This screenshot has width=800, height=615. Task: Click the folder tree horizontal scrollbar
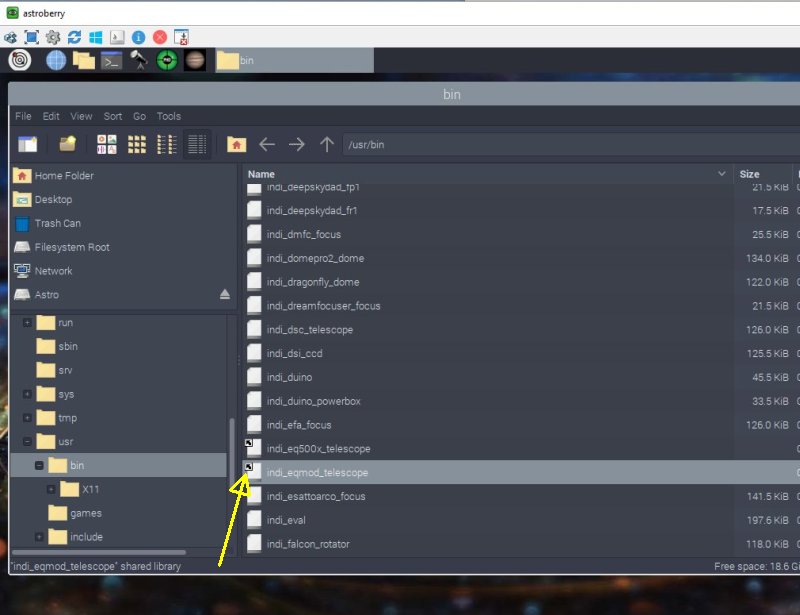click(98, 552)
